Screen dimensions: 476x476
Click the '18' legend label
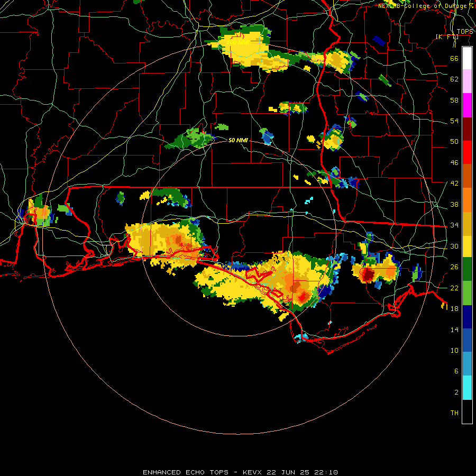(454, 309)
